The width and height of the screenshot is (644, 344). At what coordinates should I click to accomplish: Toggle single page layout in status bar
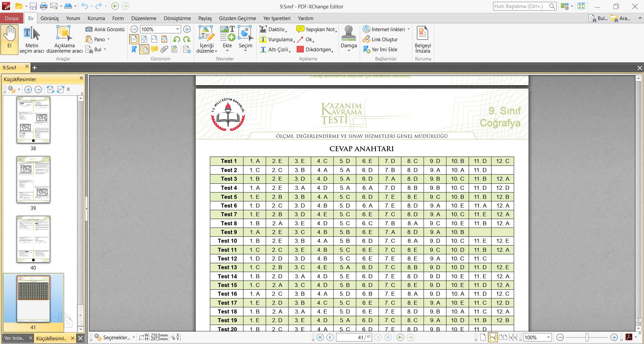483,337
